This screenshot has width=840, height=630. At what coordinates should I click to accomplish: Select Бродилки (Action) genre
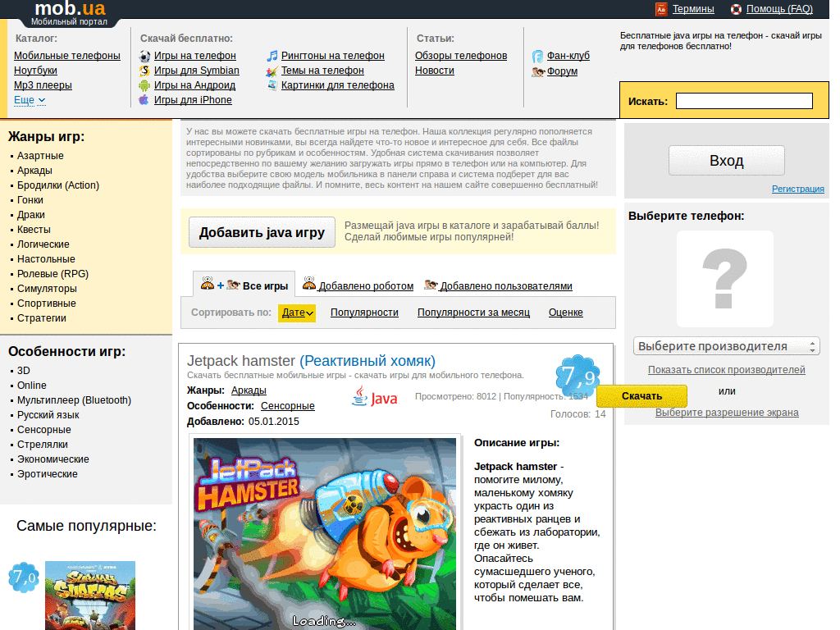coord(58,185)
